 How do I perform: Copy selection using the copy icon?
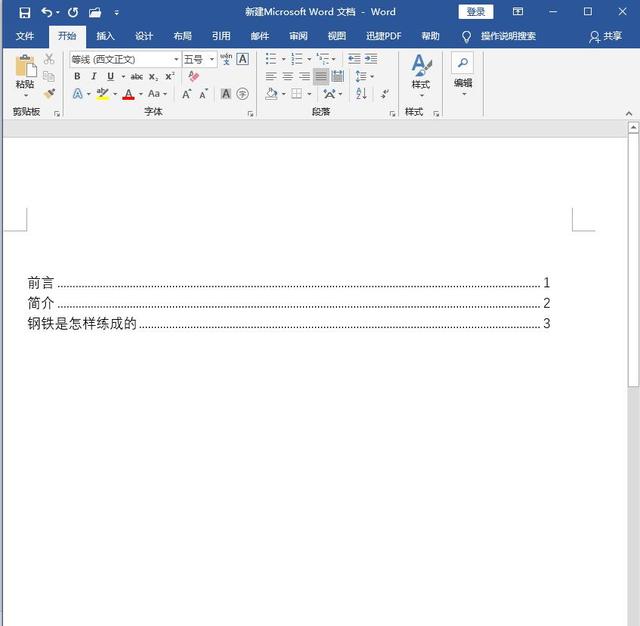[x=49, y=76]
